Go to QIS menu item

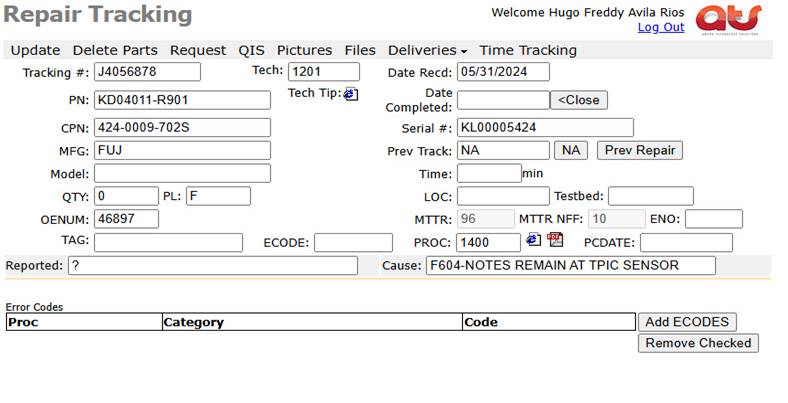[x=251, y=50]
